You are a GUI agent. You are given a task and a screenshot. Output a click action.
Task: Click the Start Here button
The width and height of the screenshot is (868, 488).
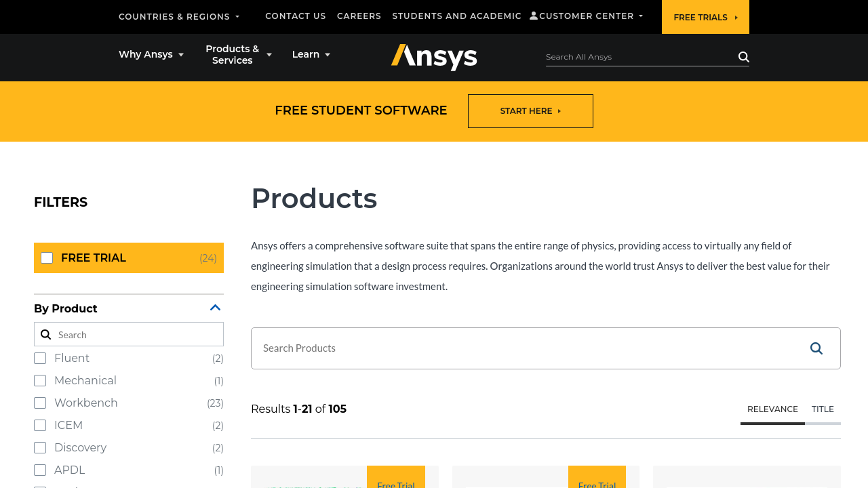[x=530, y=111]
